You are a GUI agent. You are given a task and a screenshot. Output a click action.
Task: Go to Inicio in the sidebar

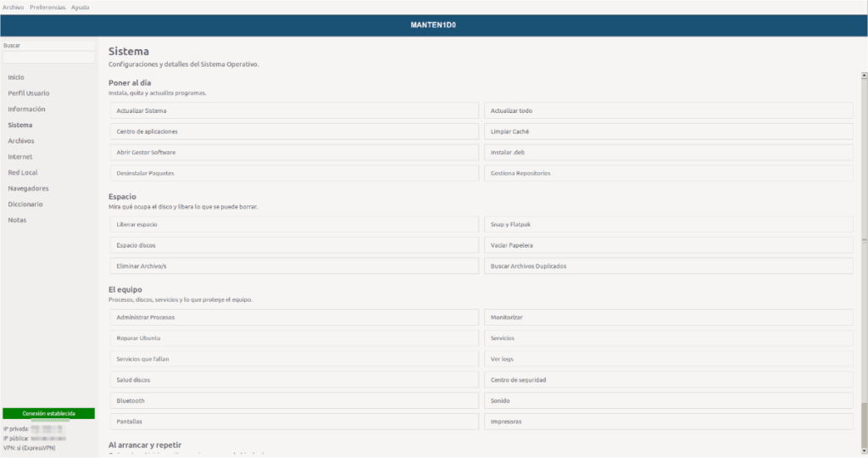tap(16, 77)
